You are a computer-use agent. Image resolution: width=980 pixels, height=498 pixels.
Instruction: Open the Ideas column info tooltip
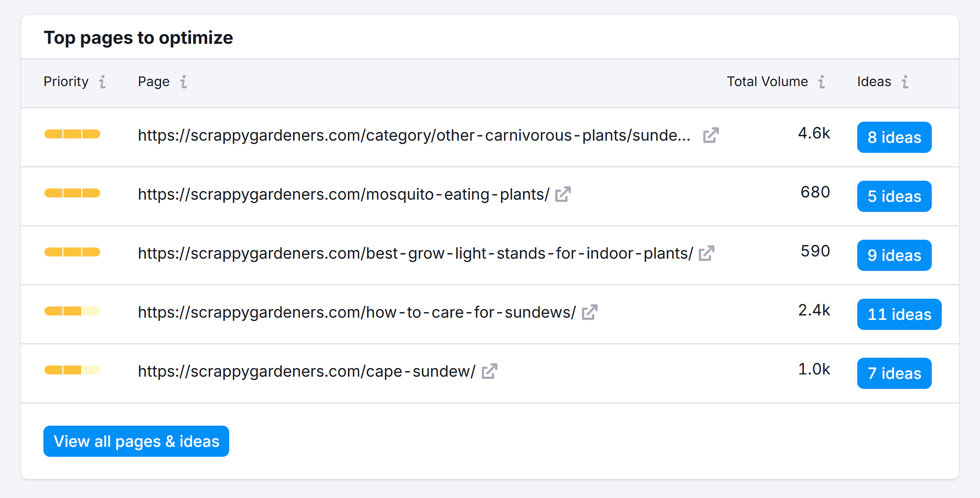(905, 82)
